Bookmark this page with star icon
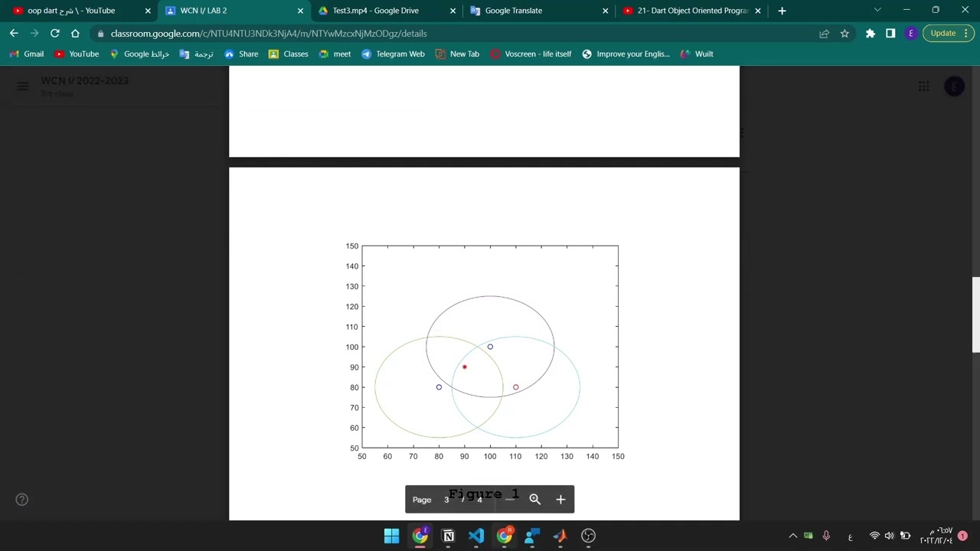 tap(844, 33)
